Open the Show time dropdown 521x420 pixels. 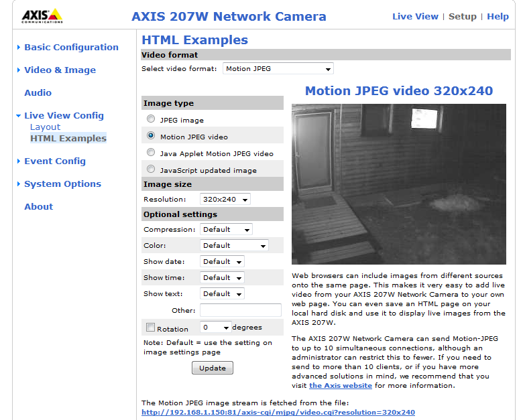pos(222,277)
